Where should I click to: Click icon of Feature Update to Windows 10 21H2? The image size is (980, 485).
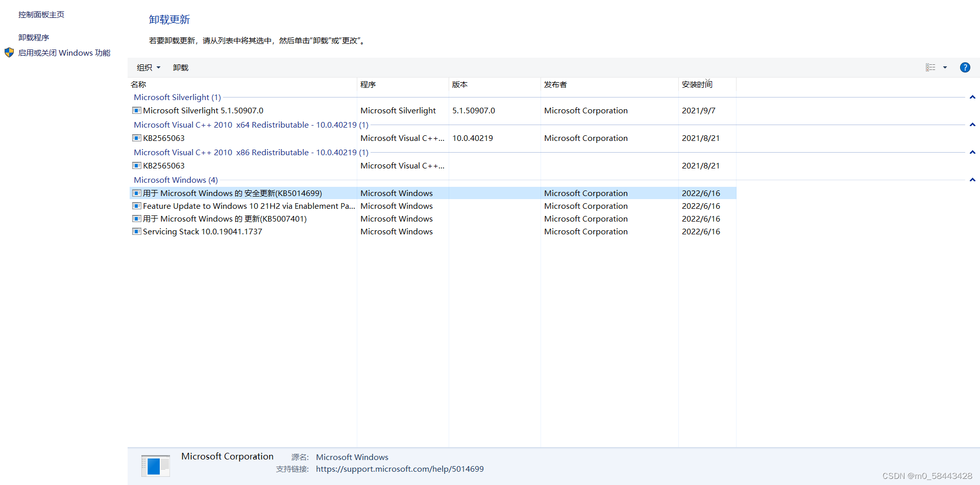click(137, 206)
